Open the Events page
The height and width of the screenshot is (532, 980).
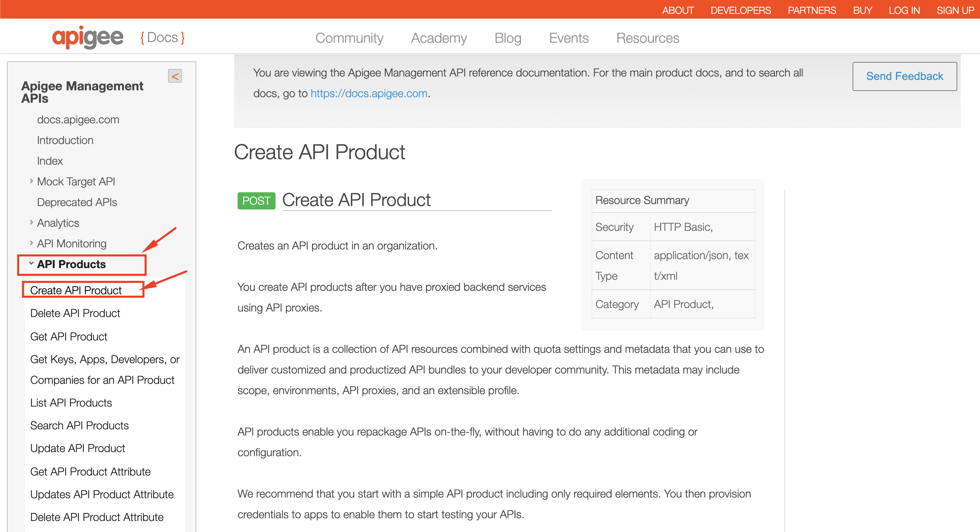569,38
